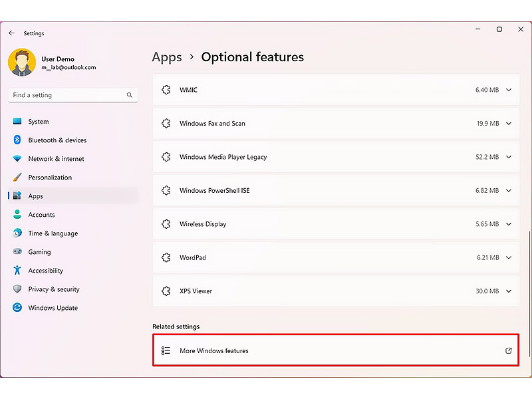The width and height of the screenshot is (532, 399).
Task: Click the Windows PowerShell ISE label
Action: [x=214, y=191]
